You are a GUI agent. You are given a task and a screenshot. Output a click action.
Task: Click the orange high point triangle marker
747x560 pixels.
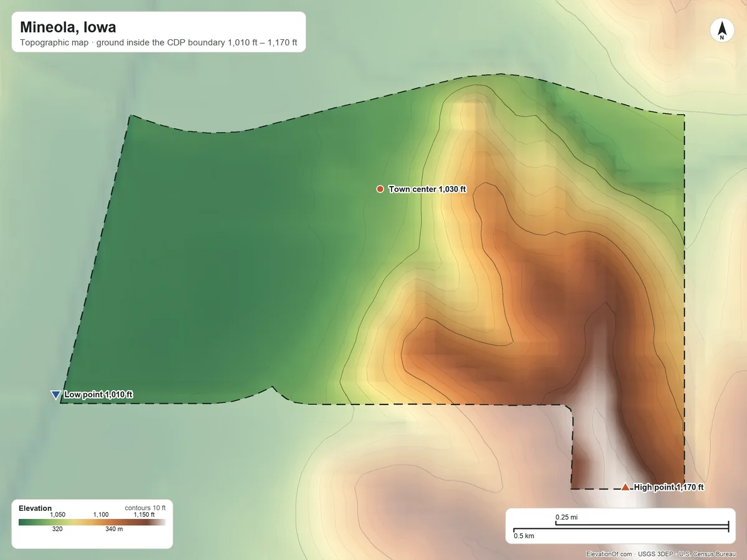(626, 487)
